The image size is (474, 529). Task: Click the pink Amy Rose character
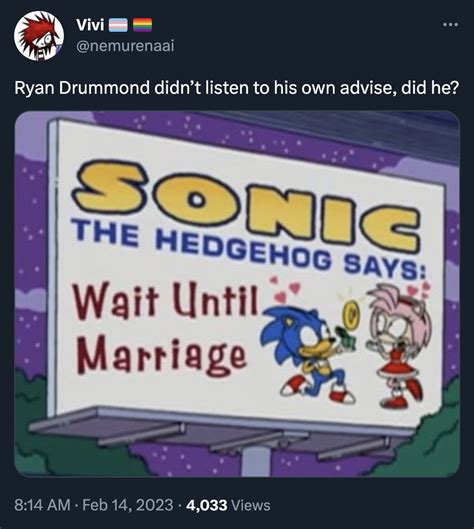click(x=397, y=345)
